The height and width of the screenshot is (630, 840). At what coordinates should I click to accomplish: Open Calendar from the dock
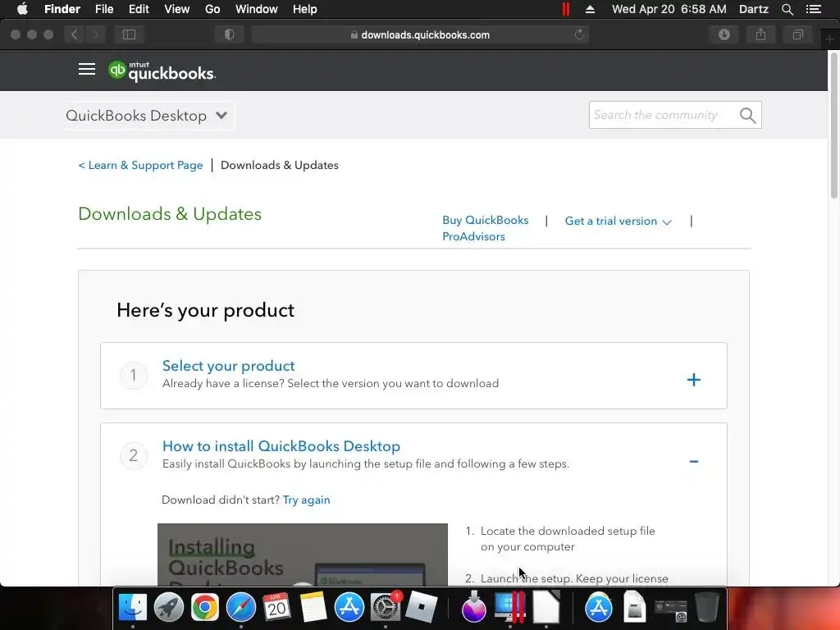point(276,607)
